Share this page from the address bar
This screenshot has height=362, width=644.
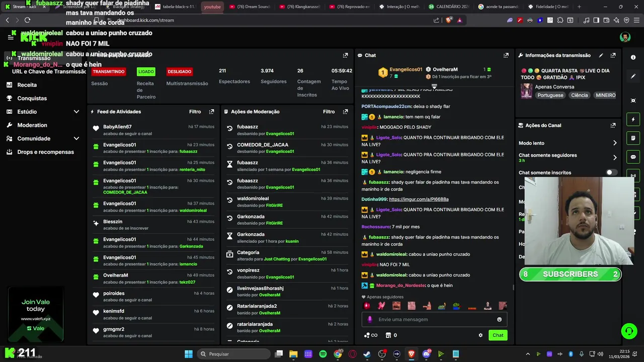[436, 20]
